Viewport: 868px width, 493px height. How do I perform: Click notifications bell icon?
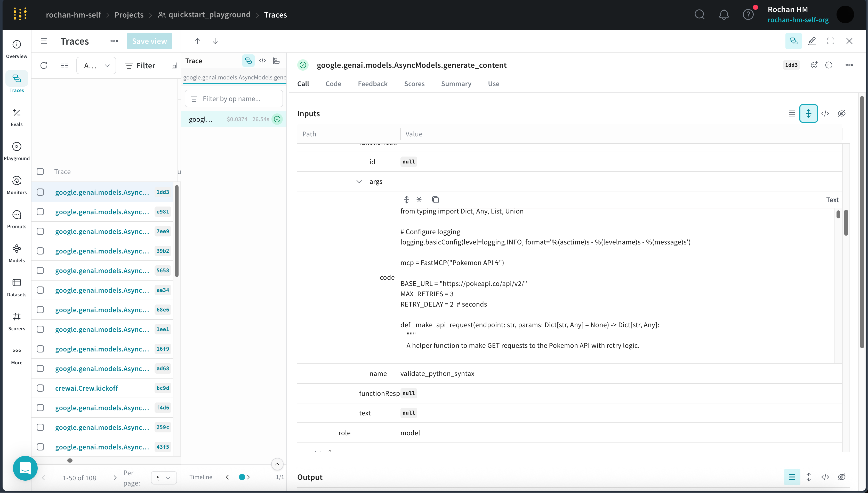tap(724, 14)
